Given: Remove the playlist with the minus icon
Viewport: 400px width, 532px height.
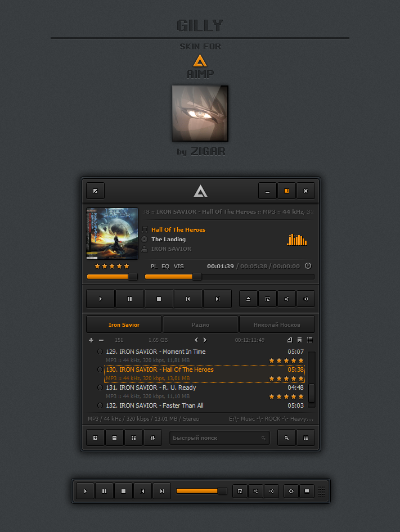Looking at the screenshot, I should click(101, 340).
